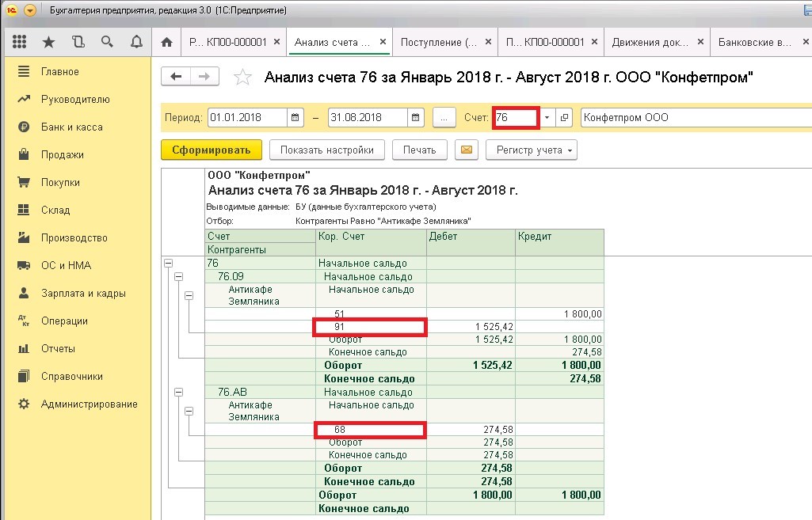This screenshot has width=812, height=520.
Task: Click the Счет input field with 76
Action: pyautogui.click(x=516, y=117)
